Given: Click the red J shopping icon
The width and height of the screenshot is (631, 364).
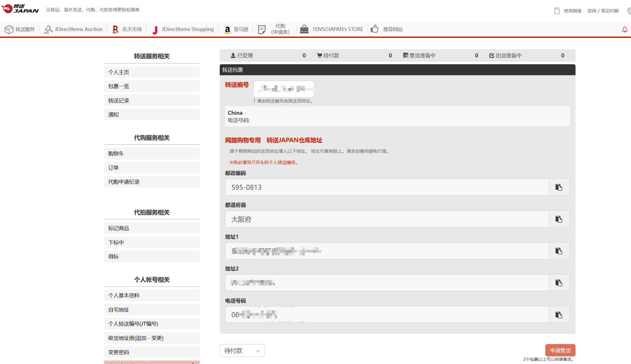Looking at the screenshot, I should [x=155, y=30].
